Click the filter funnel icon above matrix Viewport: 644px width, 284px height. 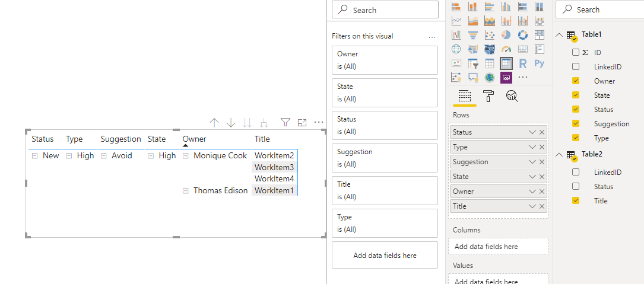click(285, 122)
